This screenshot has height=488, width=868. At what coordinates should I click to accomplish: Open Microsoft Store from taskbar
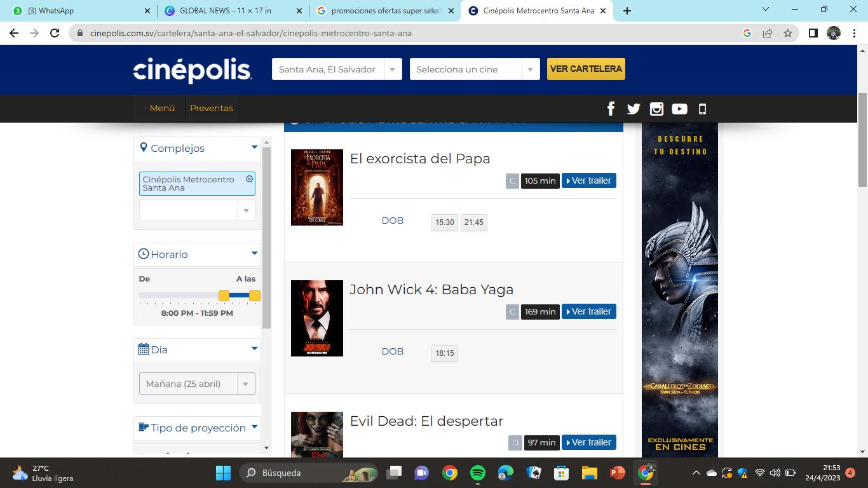tap(562, 473)
